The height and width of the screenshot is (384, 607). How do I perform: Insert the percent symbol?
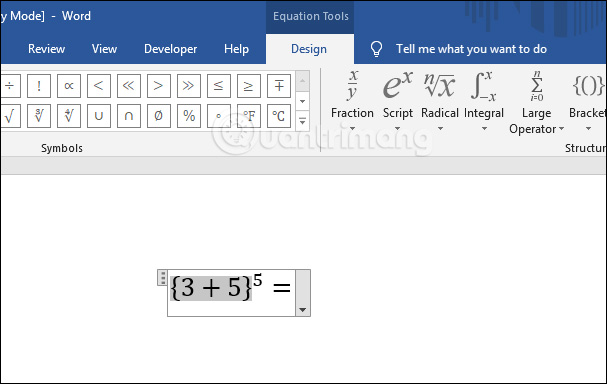point(189,116)
